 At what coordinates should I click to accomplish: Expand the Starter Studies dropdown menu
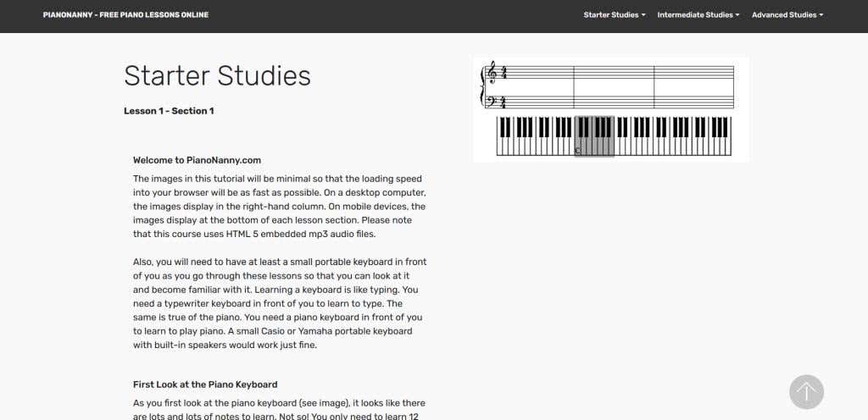click(x=614, y=15)
